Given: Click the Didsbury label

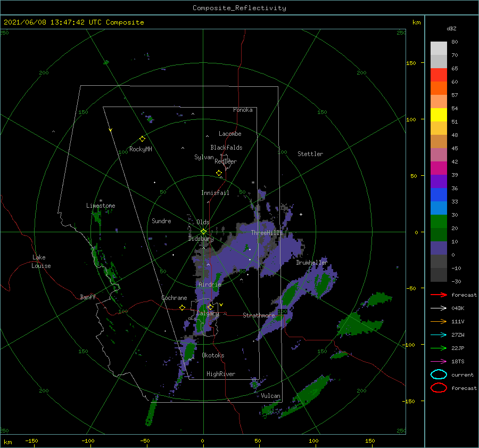Looking at the screenshot, I should click(x=201, y=239).
